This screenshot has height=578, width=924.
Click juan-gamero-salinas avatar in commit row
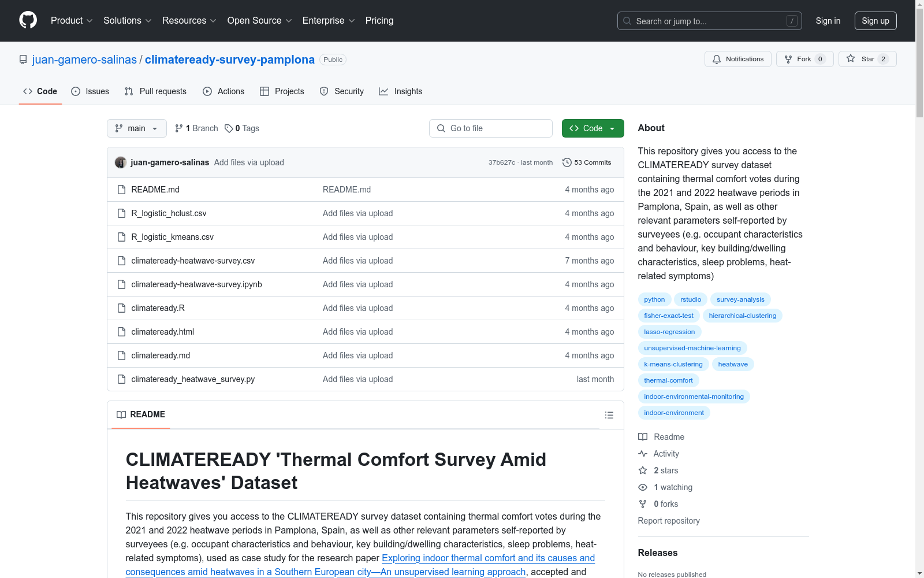pyautogui.click(x=121, y=162)
